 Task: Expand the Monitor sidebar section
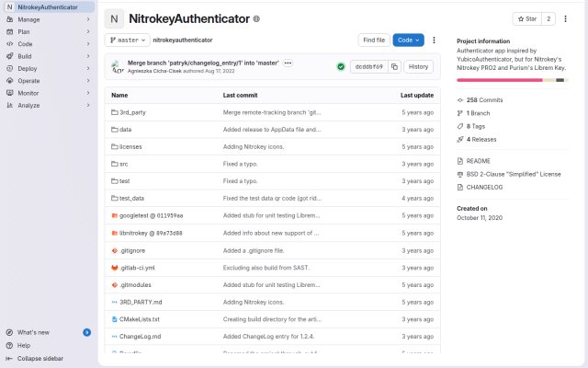click(49, 93)
